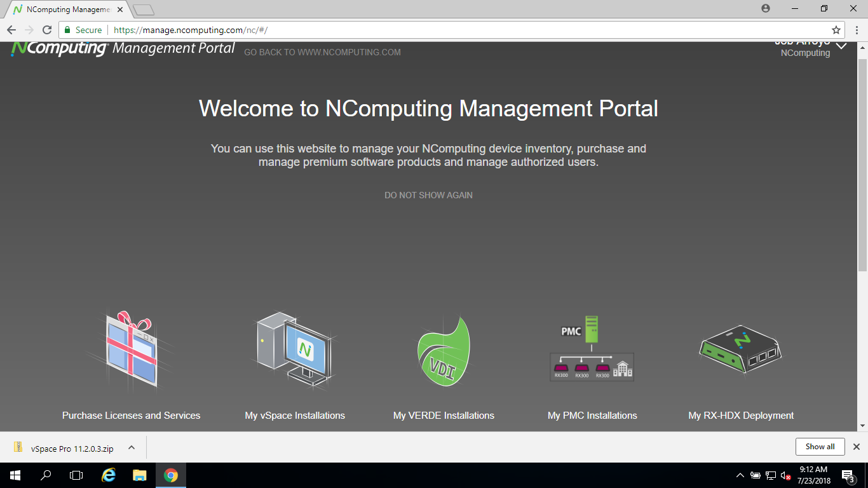The width and height of the screenshot is (868, 488).
Task: Open Windows search magnifier icon
Action: [46, 475]
